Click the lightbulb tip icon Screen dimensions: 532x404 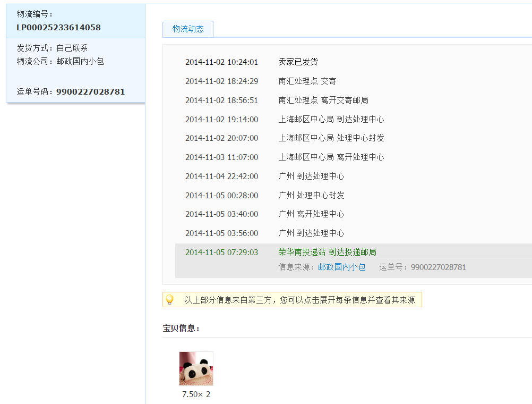pos(169,300)
